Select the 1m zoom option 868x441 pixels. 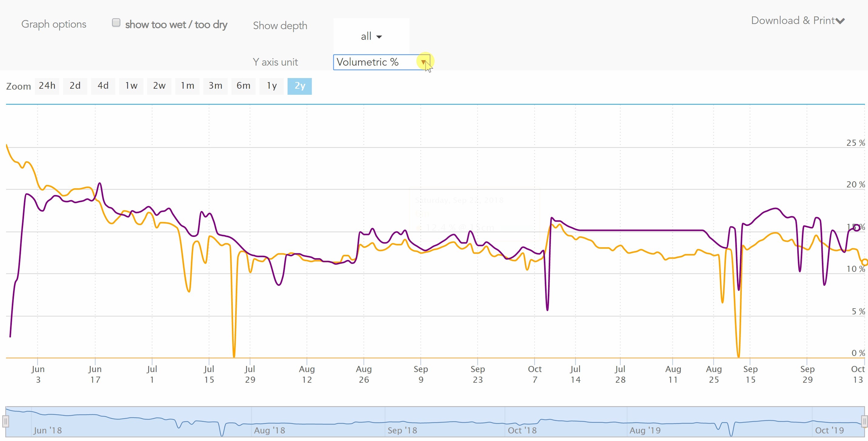pos(187,86)
